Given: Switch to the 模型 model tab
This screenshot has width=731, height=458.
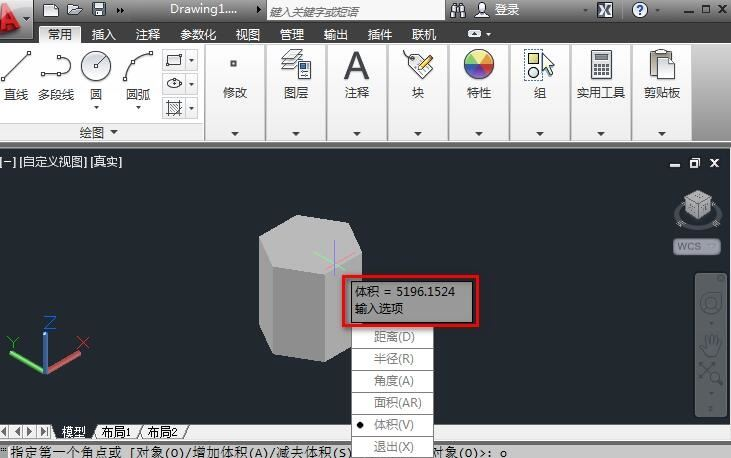Looking at the screenshot, I should pos(74,432).
